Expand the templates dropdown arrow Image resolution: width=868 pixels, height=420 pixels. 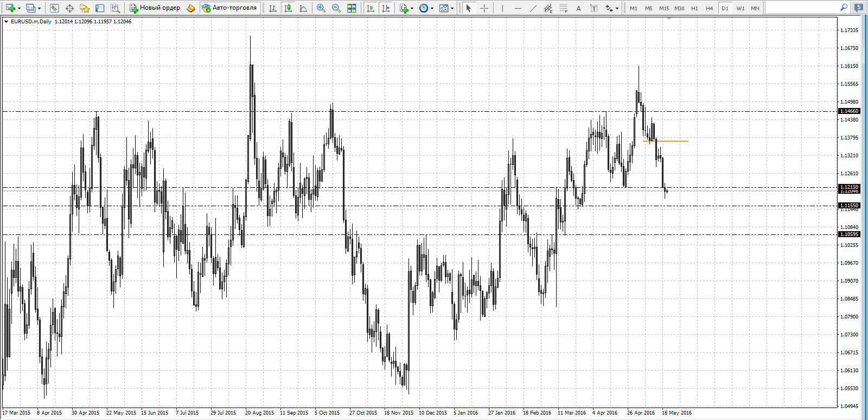tap(452, 9)
